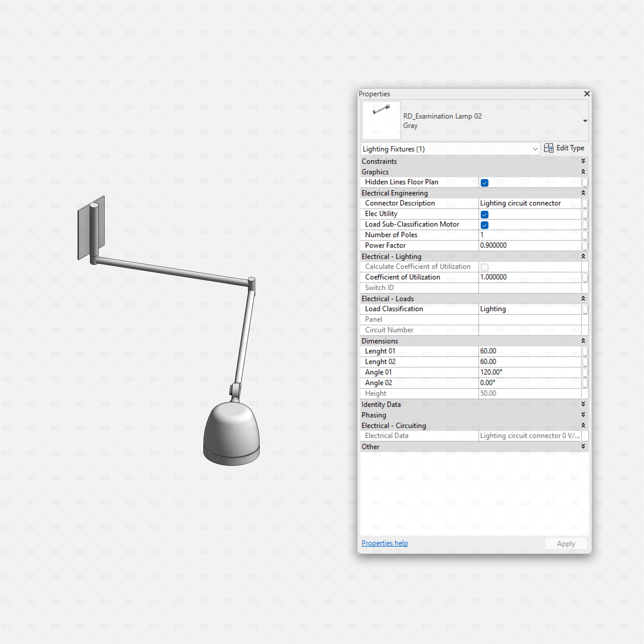644x644 pixels.
Task: Open the type selector dropdown
Action: click(x=585, y=121)
